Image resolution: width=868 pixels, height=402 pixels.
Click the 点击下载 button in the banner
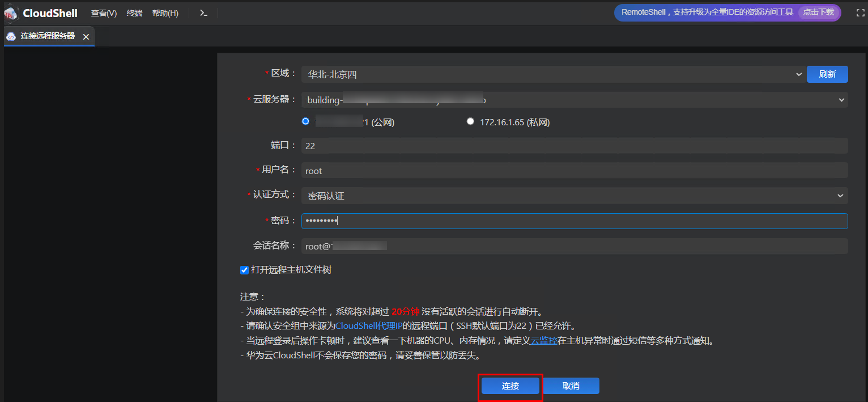(x=818, y=12)
